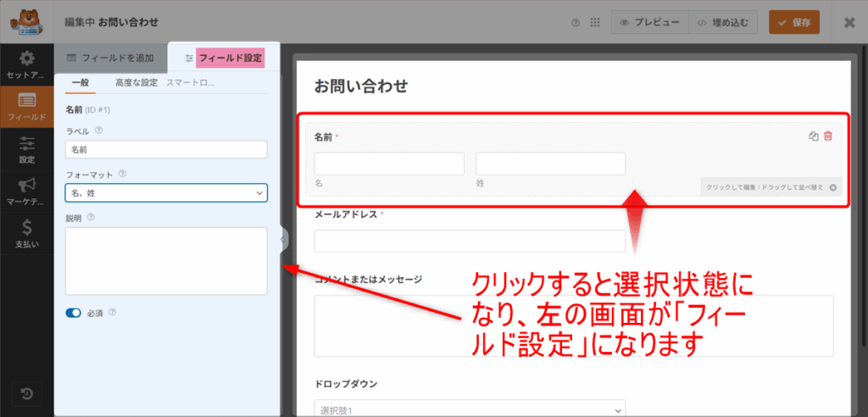868x417 pixels.
Task: Click the 姓 last name input
Action: pos(551,164)
